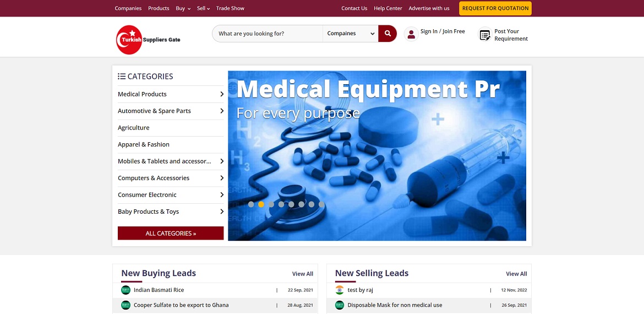644x314 pixels.
Task: Switch to the first banner slide dot
Action: click(251, 204)
